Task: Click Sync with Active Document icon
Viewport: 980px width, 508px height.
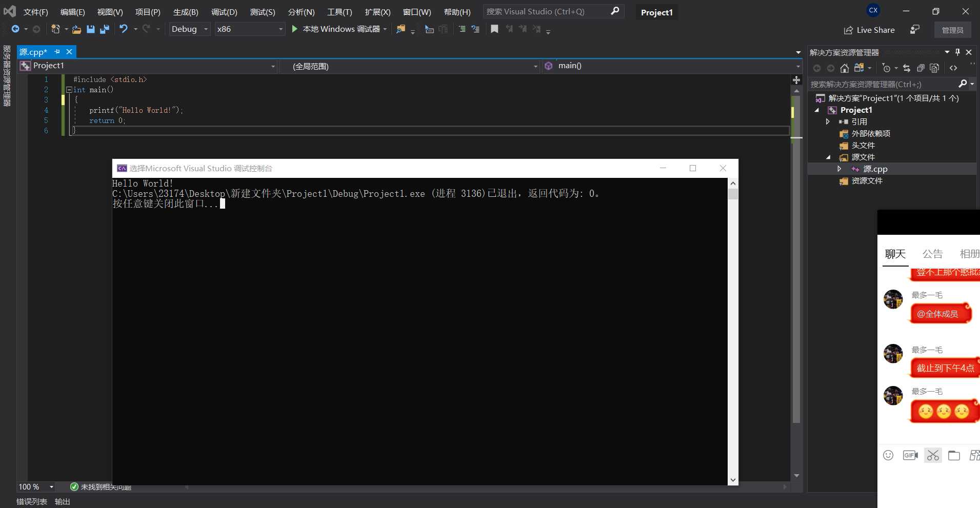Action: tap(907, 68)
